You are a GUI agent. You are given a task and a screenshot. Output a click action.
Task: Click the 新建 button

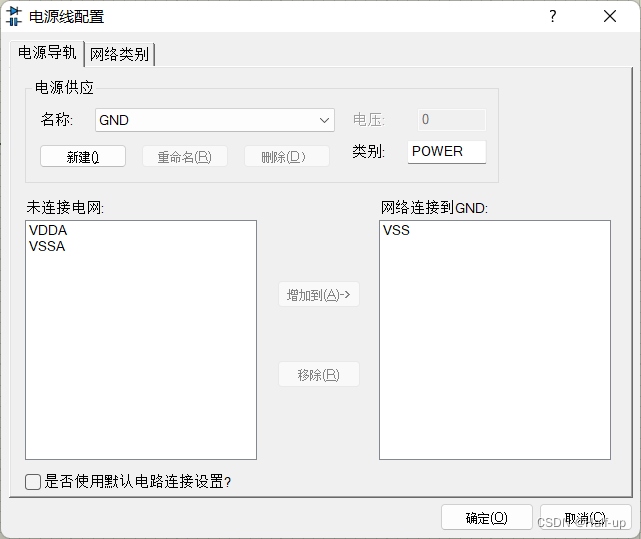[83, 157]
